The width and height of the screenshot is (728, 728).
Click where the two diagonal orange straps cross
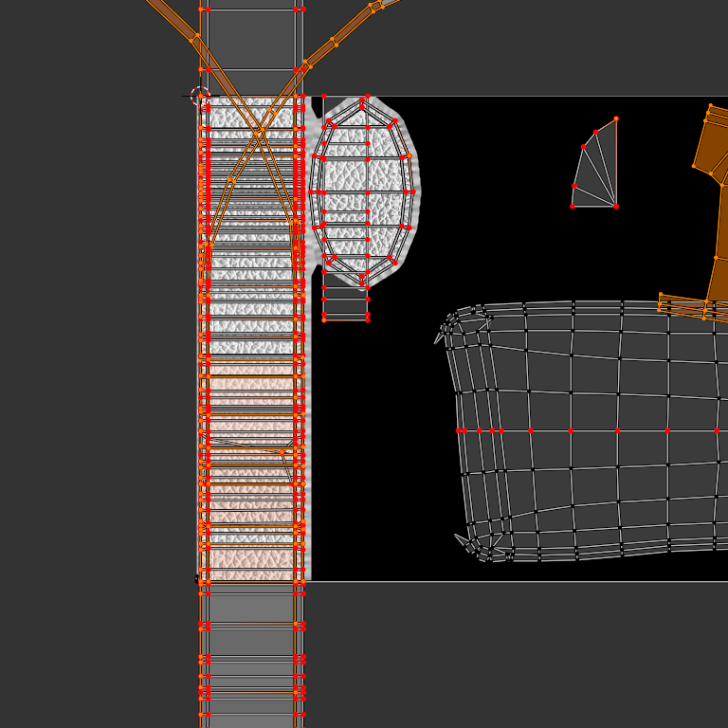[258, 133]
